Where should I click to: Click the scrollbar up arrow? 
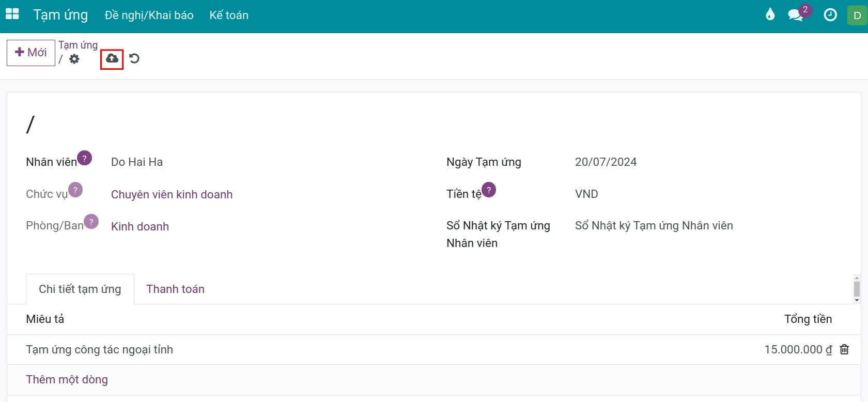point(857,278)
